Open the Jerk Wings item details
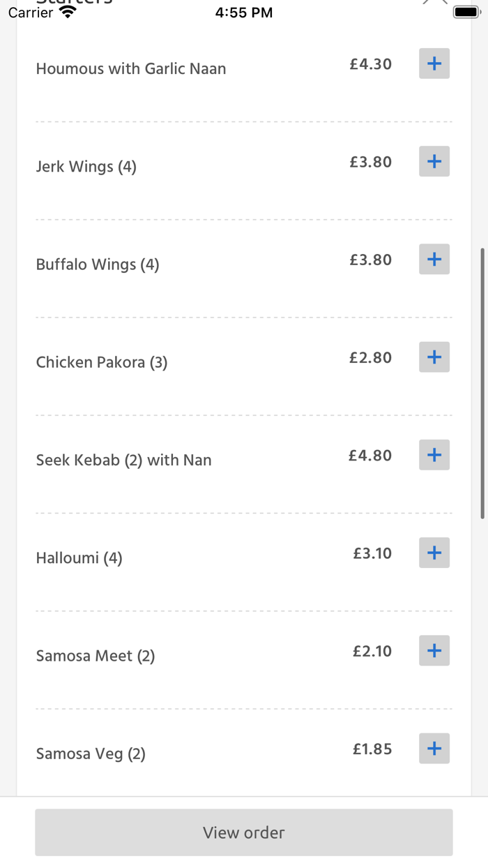 86,166
